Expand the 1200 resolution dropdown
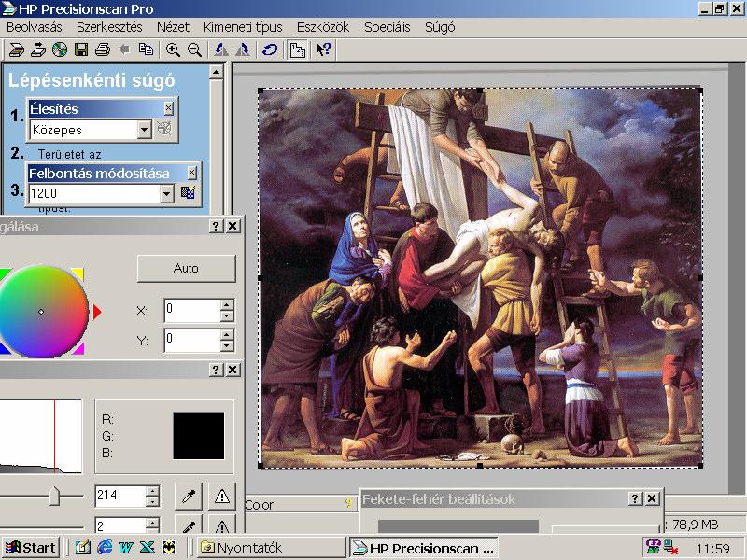 tap(167, 193)
